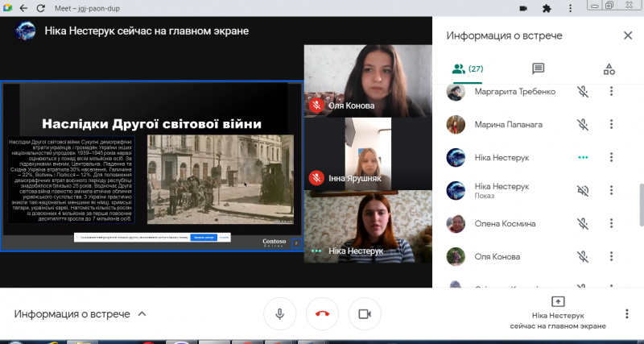The height and width of the screenshot is (344, 644).
Task: Mute Маргарита Требенко in participant list
Action: coord(582,91)
